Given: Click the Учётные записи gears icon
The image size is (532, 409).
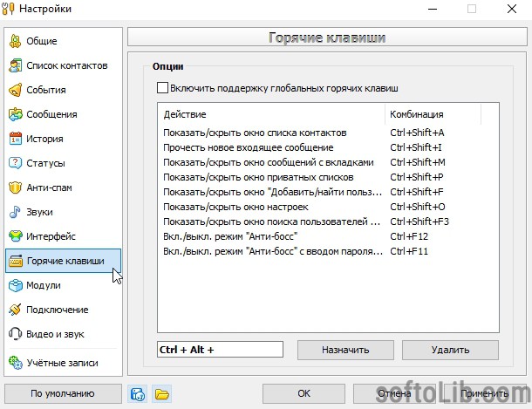Looking at the screenshot, I should pyautogui.click(x=16, y=363).
